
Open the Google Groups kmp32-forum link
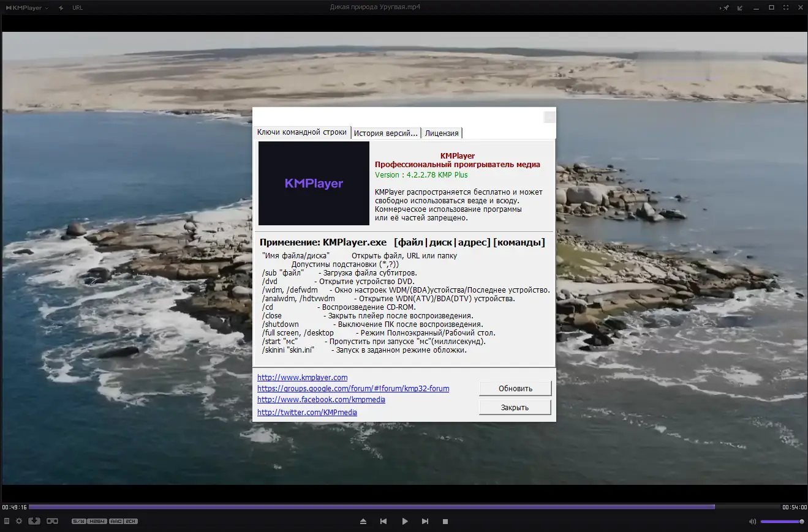point(353,389)
